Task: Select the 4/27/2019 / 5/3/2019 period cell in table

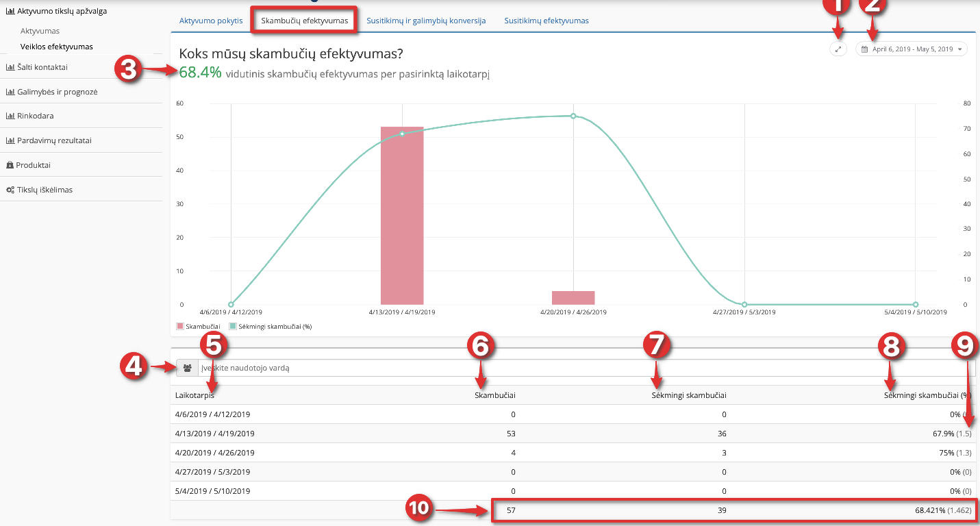Action: (x=212, y=472)
